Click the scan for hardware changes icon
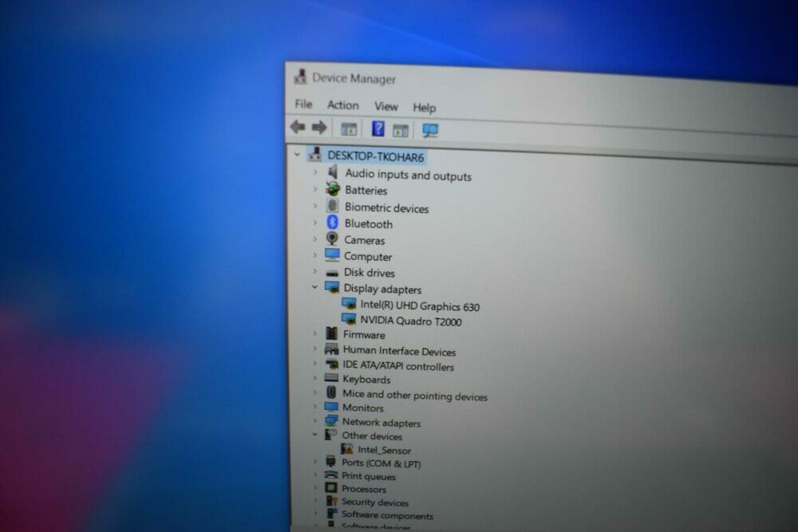Image resolution: width=798 pixels, height=532 pixels. click(x=430, y=131)
